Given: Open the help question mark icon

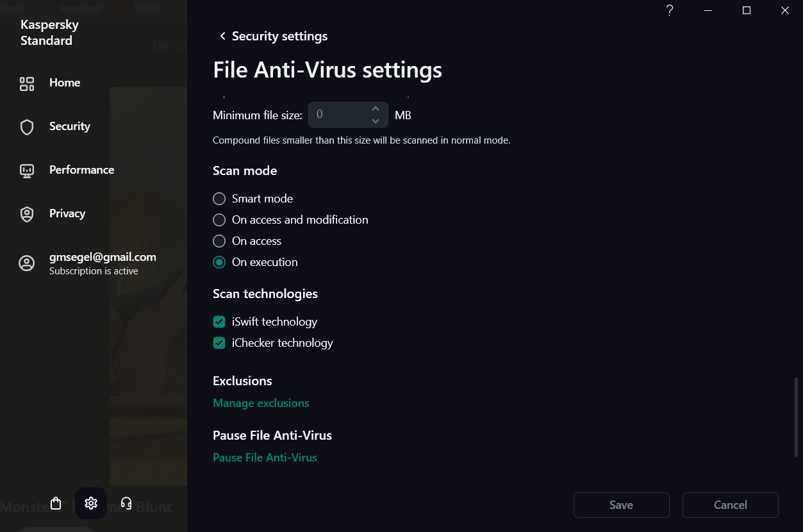Looking at the screenshot, I should click(670, 11).
